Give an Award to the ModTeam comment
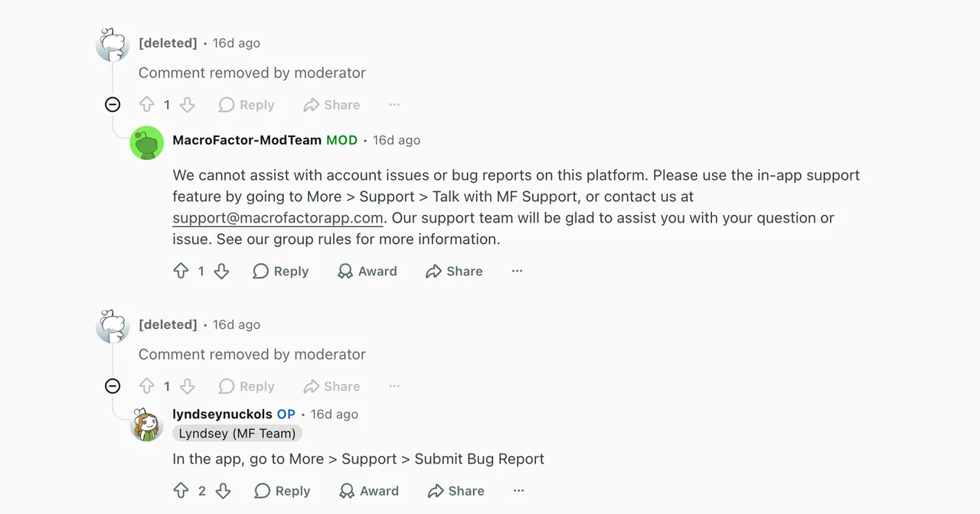The height and width of the screenshot is (514, 980). tap(367, 271)
